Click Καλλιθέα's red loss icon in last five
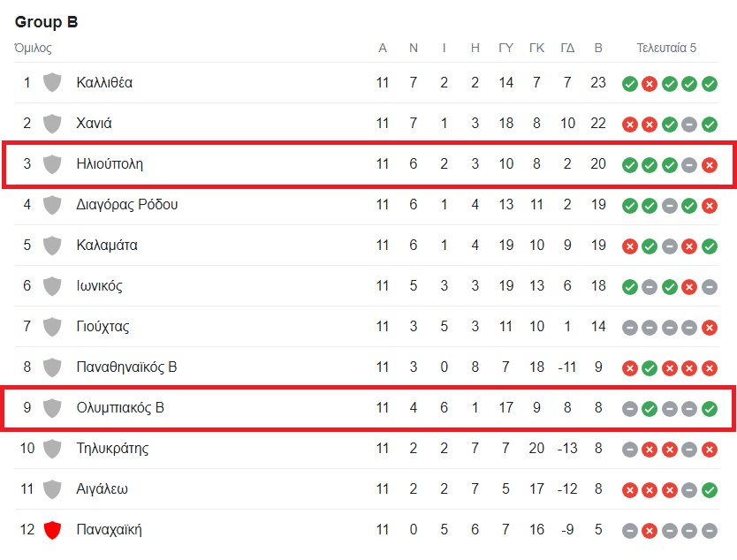 click(x=650, y=84)
